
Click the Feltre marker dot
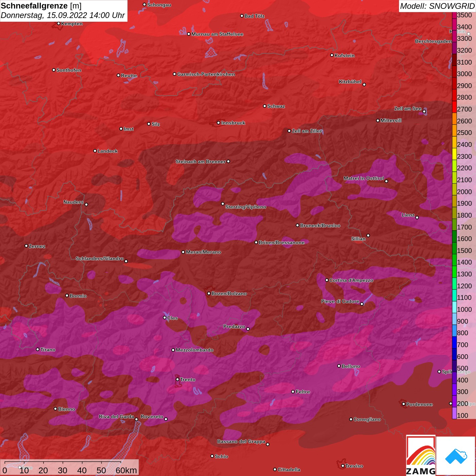point(293,392)
